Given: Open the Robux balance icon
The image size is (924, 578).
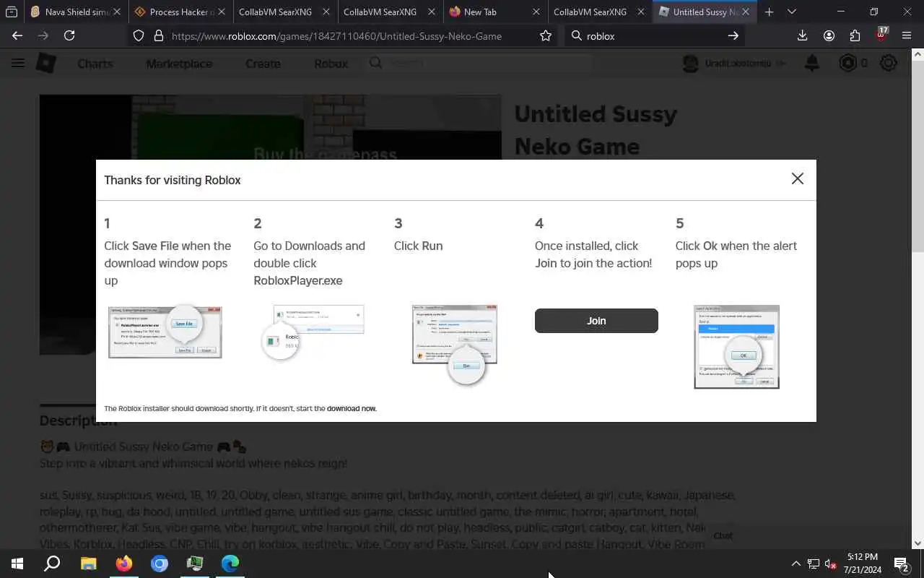Looking at the screenshot, I should point(847,63).
